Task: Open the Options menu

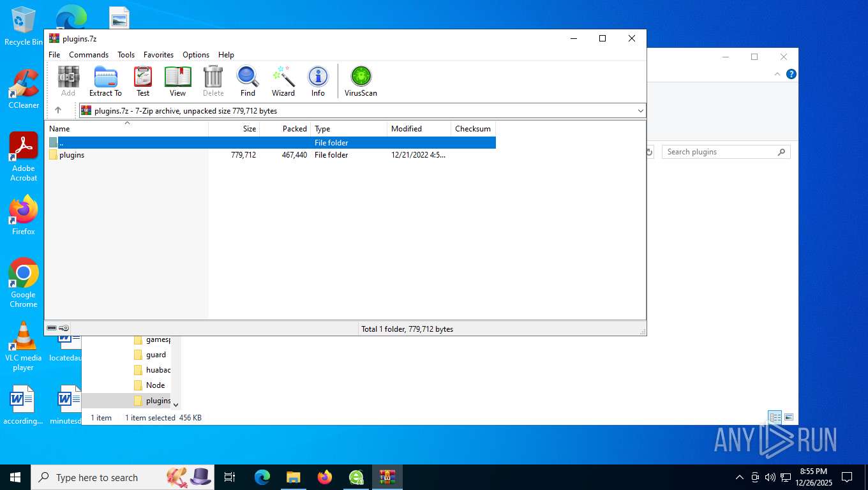Action: pyautogui.click(x=196, y=55)
